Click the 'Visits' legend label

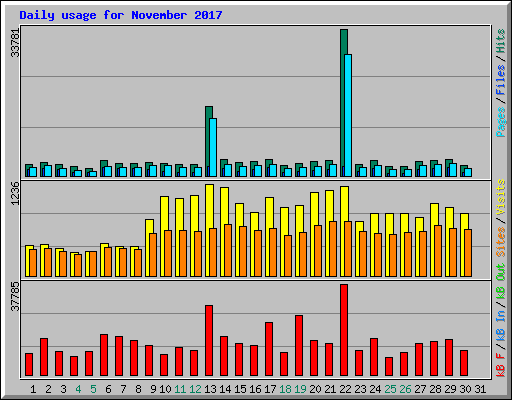(501, 197)
